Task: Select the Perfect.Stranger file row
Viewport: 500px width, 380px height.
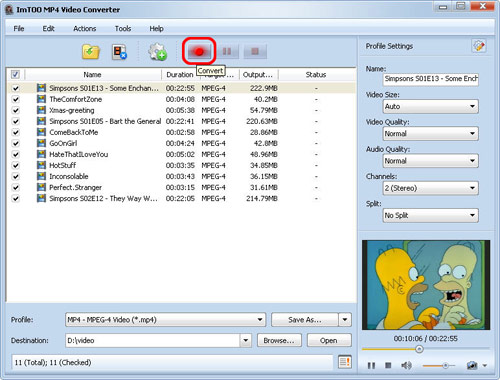Action: tap(181, 187)
